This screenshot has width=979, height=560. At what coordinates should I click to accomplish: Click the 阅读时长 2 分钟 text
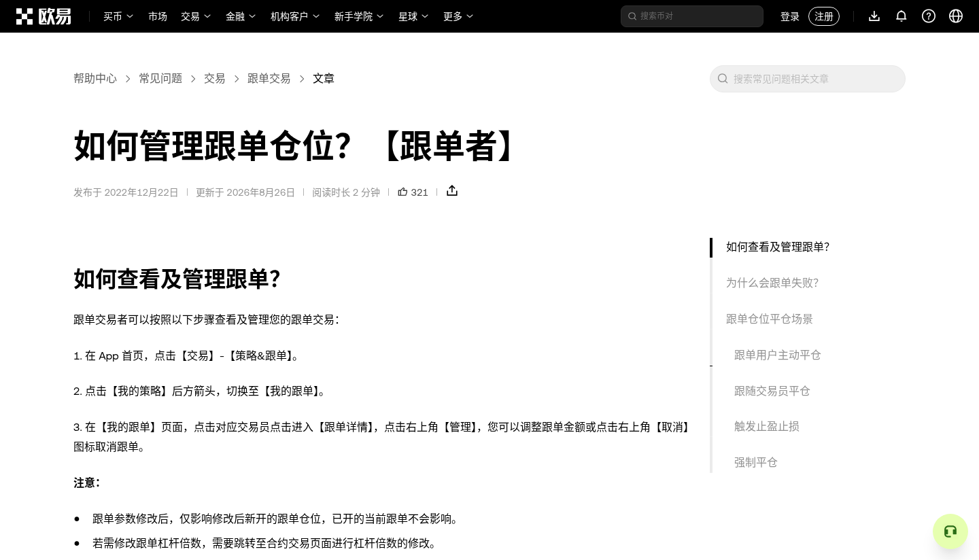click(346, 192)
